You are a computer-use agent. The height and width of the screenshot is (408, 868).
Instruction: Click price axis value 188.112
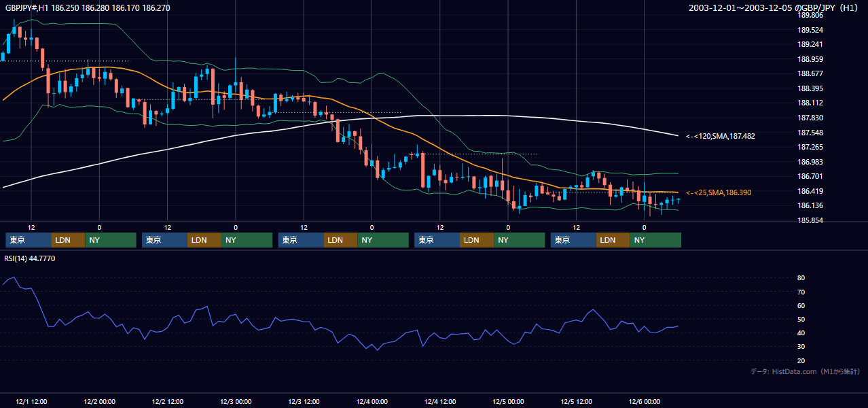pyautogui.click(x=810, y=103)
